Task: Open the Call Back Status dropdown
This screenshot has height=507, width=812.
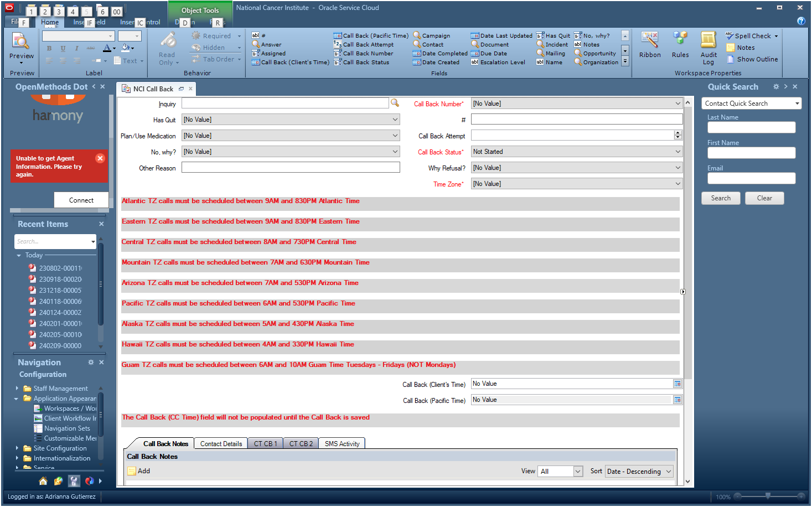Action: click(x=678, y=152)
